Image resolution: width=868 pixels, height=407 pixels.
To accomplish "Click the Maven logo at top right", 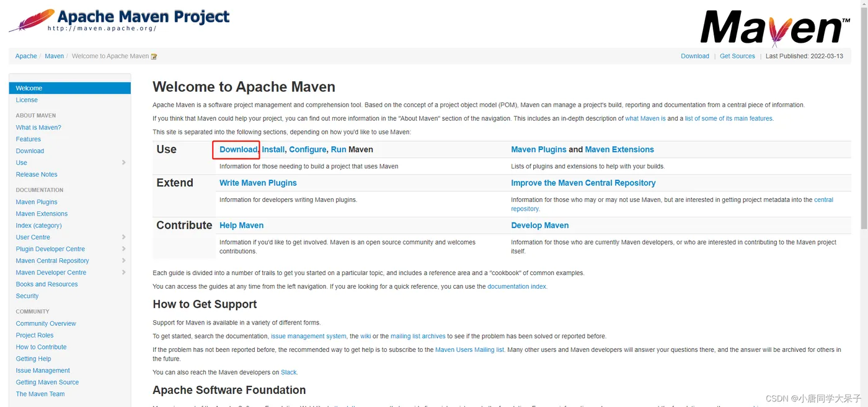I will (x=776, y=28).
